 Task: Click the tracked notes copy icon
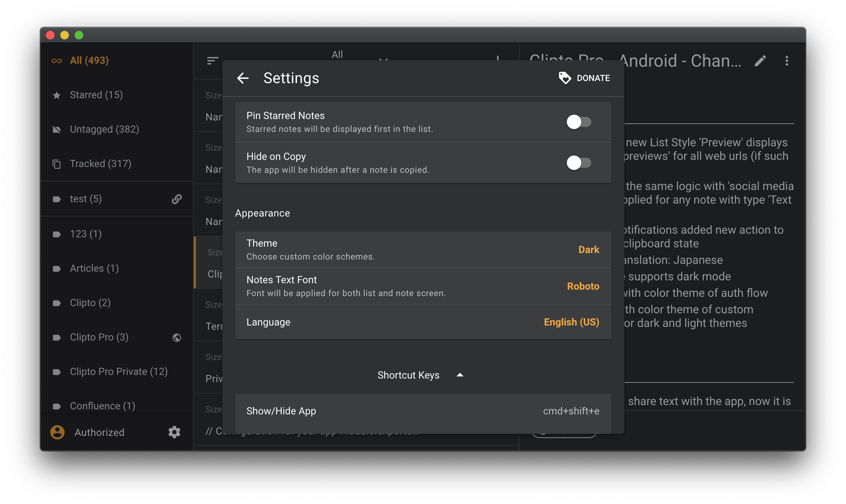pyautogui.click(x=58, y=163)
